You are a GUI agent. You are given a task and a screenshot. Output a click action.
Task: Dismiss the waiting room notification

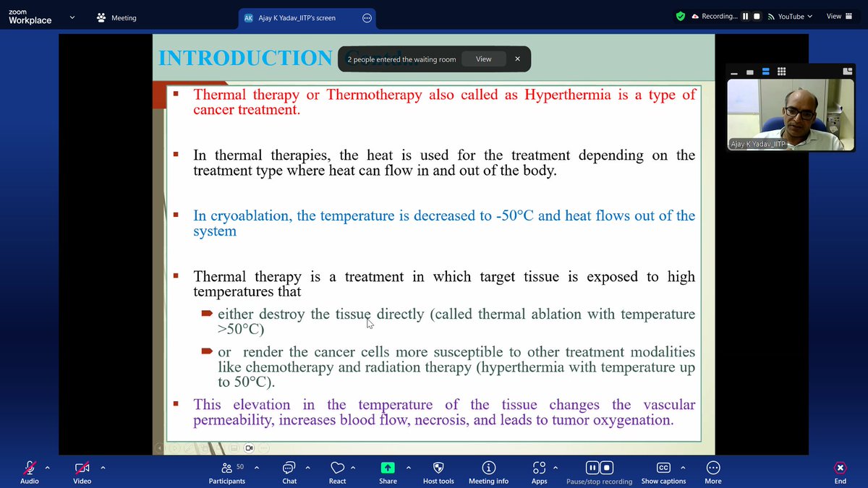(517, 59)
